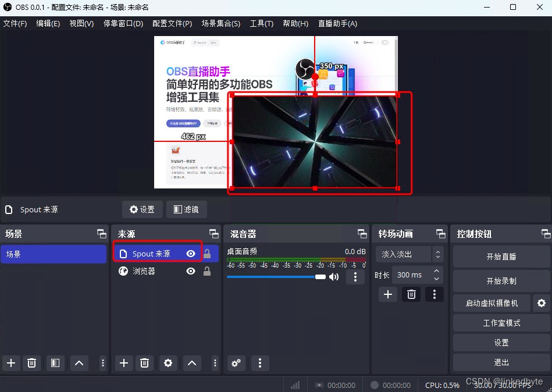Open scene filters icon in scenes toolbar
The image size is (552, 392).
(55, 363)
